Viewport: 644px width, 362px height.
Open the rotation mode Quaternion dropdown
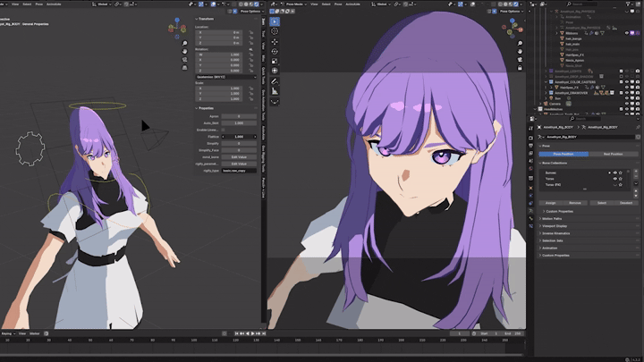point(226,77)
